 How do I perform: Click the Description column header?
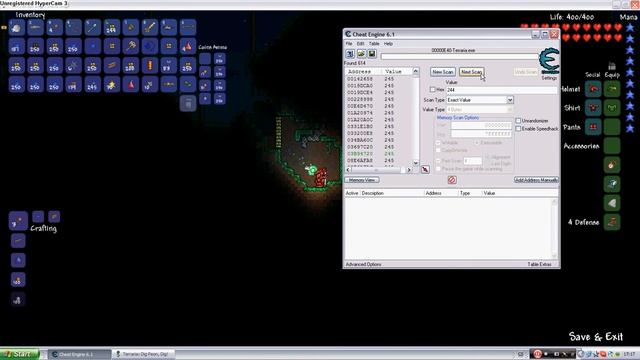(392, 193)
